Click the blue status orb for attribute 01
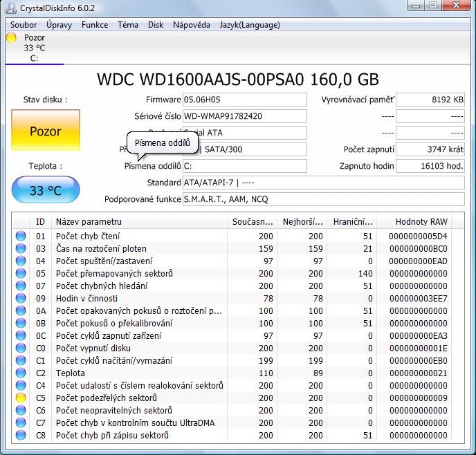Viewport: 476px width, 455px height. click(x=21, y=236)
